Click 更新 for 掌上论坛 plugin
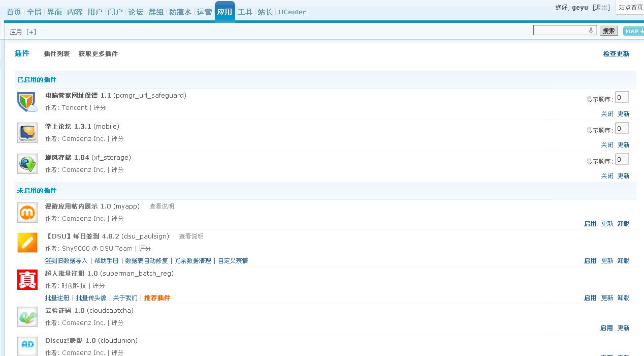This screenshot has width=644, height=356. (623, 145)
